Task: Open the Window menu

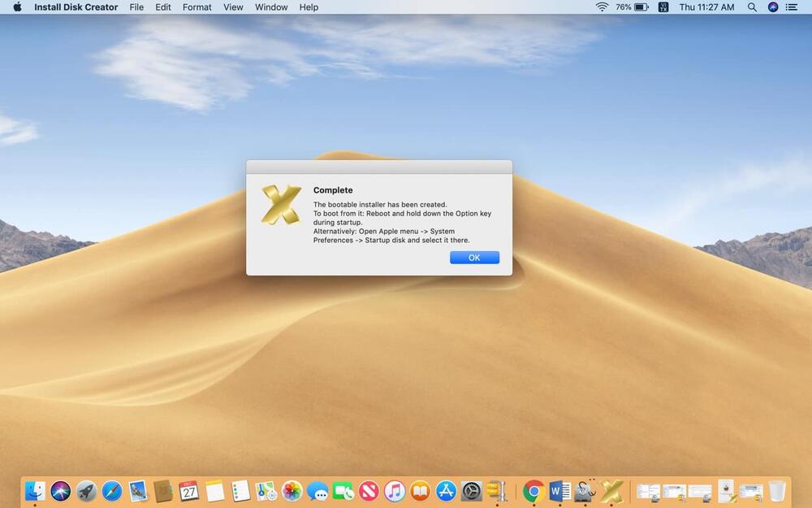Action: coord(271,7)
